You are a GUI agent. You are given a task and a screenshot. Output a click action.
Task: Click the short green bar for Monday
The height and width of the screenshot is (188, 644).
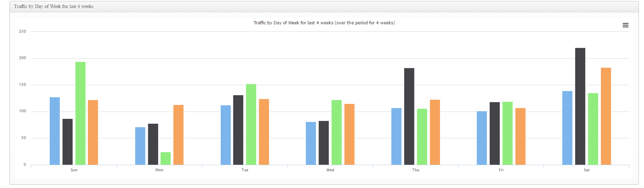pos(165,158)
